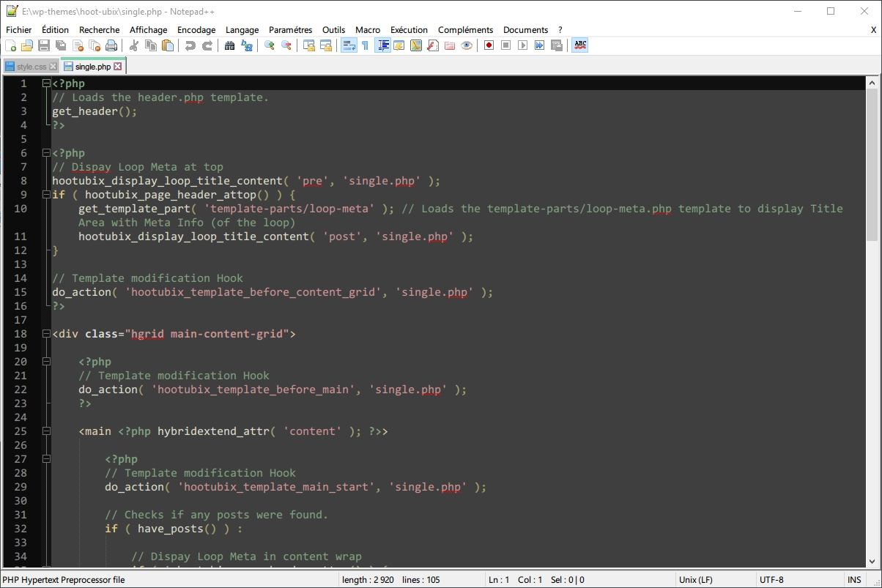Toggle word wrap toolbar button
The height and width of the screenshot is (588, 882).
click(x=349, y=45)
